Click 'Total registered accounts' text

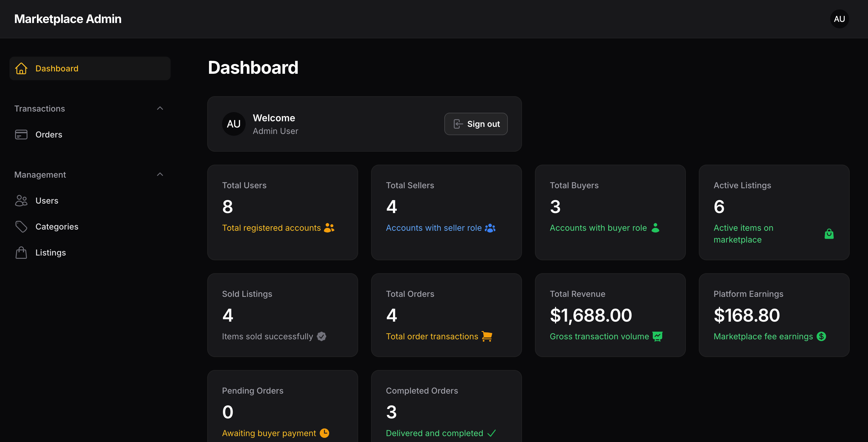pyautogui.click(x=271, y=228)
